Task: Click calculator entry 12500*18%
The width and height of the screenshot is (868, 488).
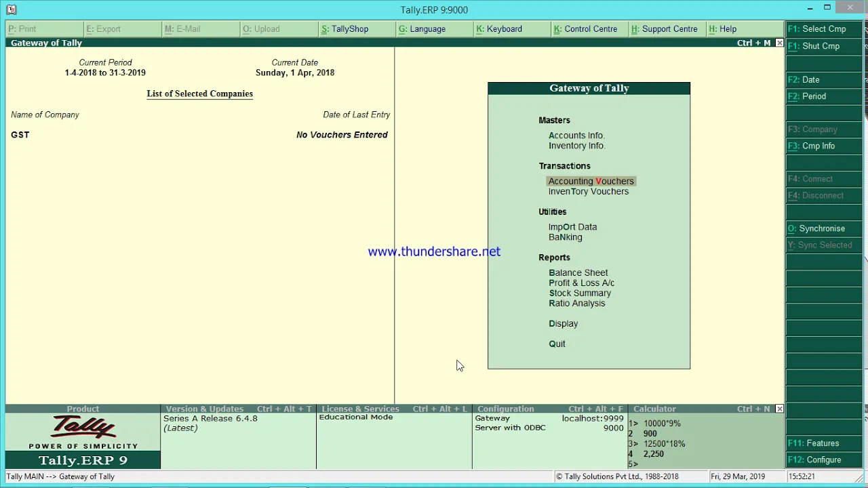Action: (664, 444)
